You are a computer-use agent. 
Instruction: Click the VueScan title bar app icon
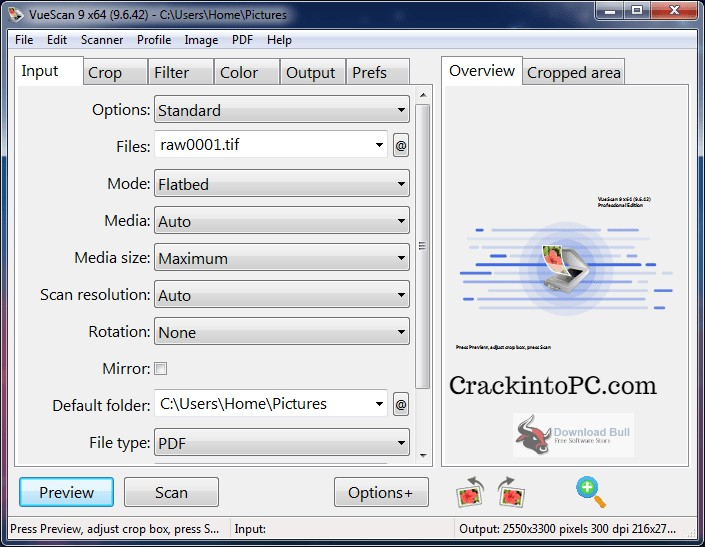16,14
